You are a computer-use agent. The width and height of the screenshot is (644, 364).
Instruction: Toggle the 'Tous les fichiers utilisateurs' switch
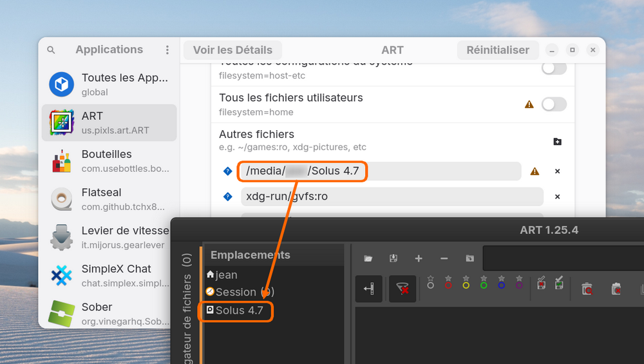pyautogui.click(x=554, y=104)
